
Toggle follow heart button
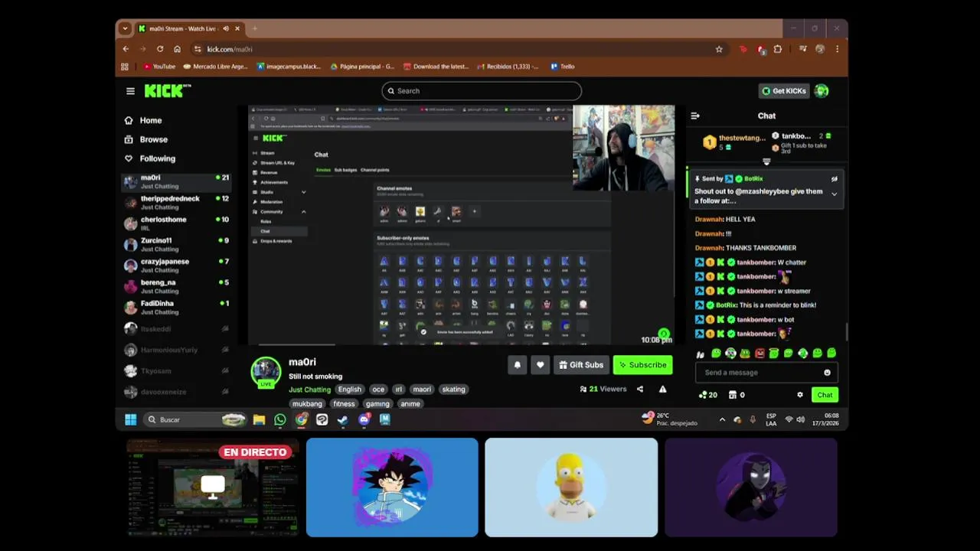(x=540, y=365)
